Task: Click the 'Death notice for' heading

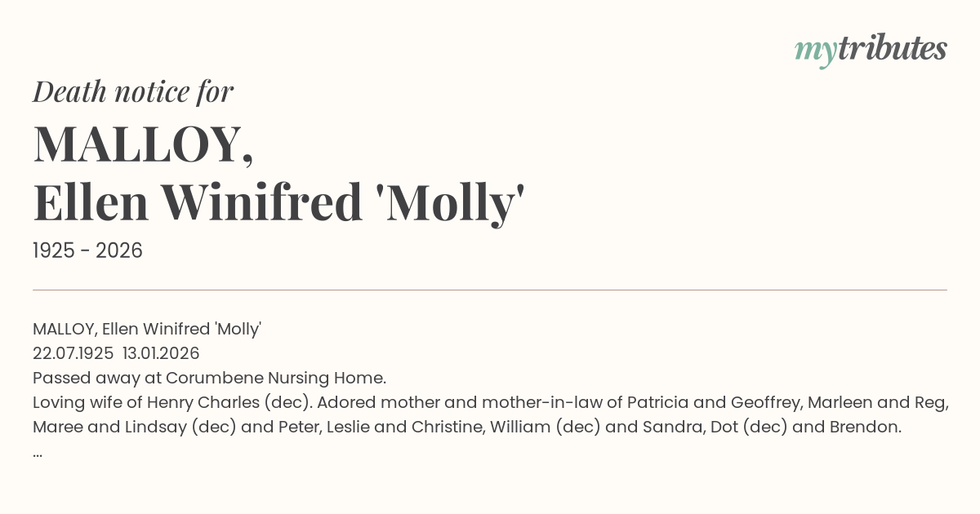Action: (133, 92)
